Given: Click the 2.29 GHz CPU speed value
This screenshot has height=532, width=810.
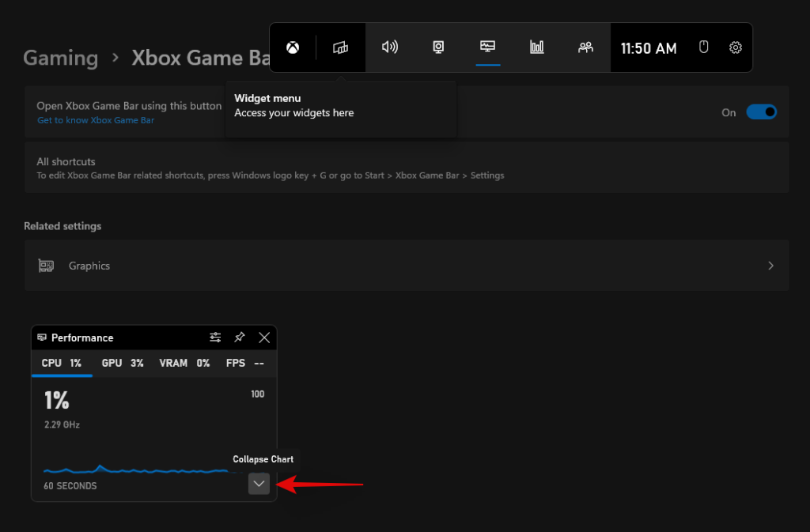Looking at the screenshot, I should tap(62, 424).
